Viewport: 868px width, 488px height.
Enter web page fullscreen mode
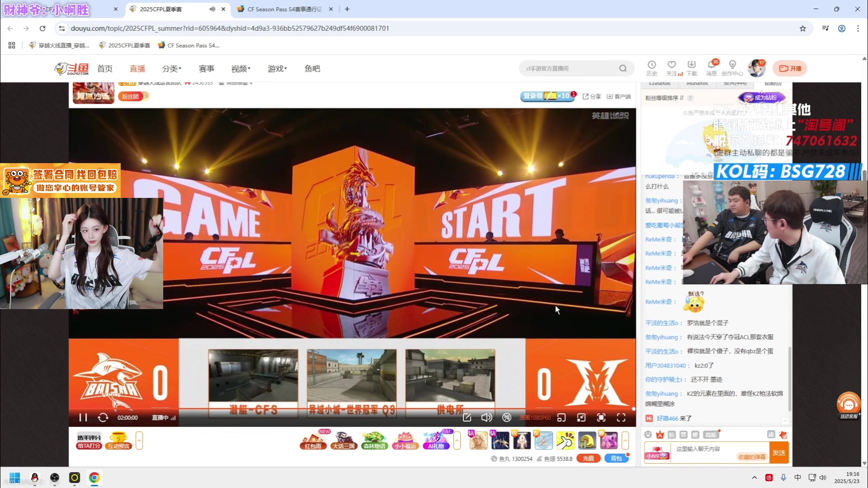(x=601, y=418)
